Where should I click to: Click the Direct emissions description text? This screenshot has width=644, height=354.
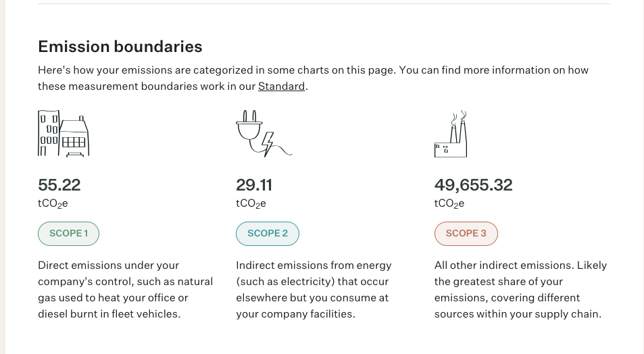pos(125,290)
